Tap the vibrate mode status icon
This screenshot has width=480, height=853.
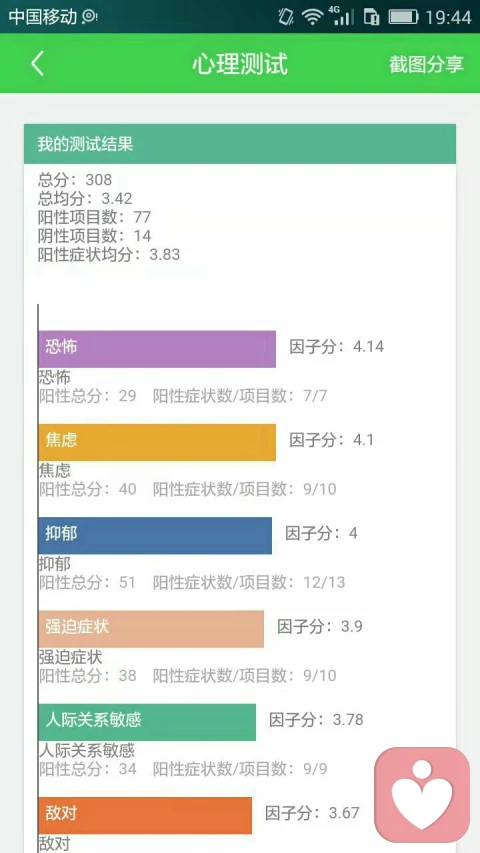pyautogui.click(x=286, y=16)
